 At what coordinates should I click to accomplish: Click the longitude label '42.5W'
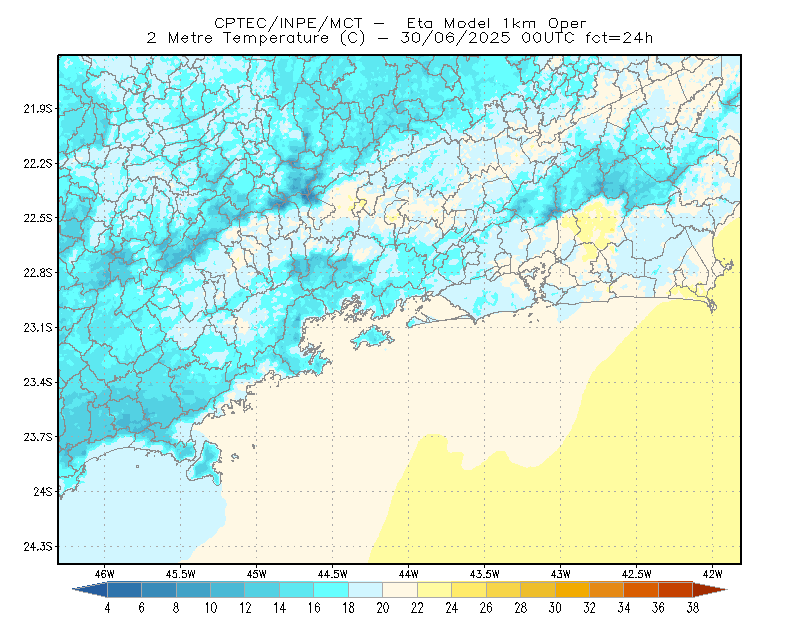click(x=637, y=574)
